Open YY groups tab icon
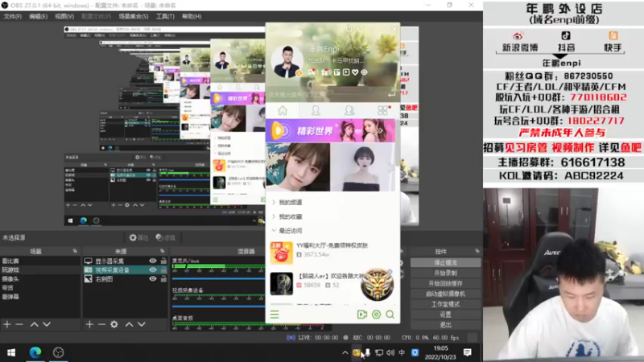 (x=349, y=110)
